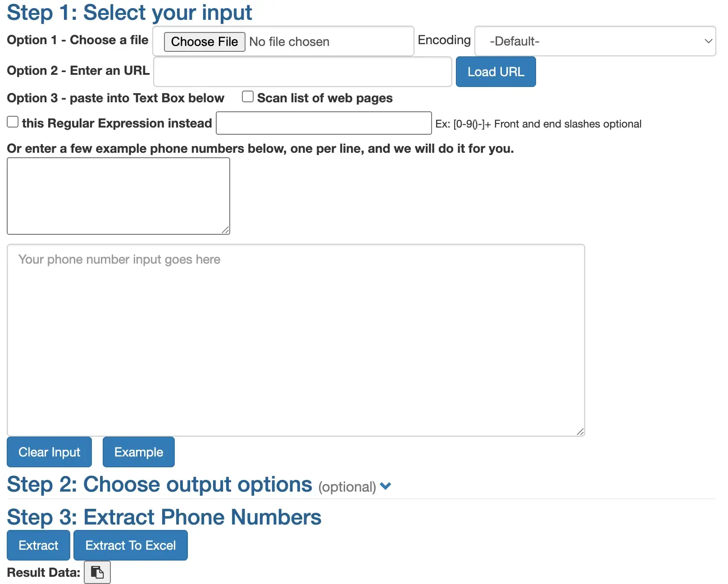728x584 pixels.
Task: Click the Example button
Action: 138,452
